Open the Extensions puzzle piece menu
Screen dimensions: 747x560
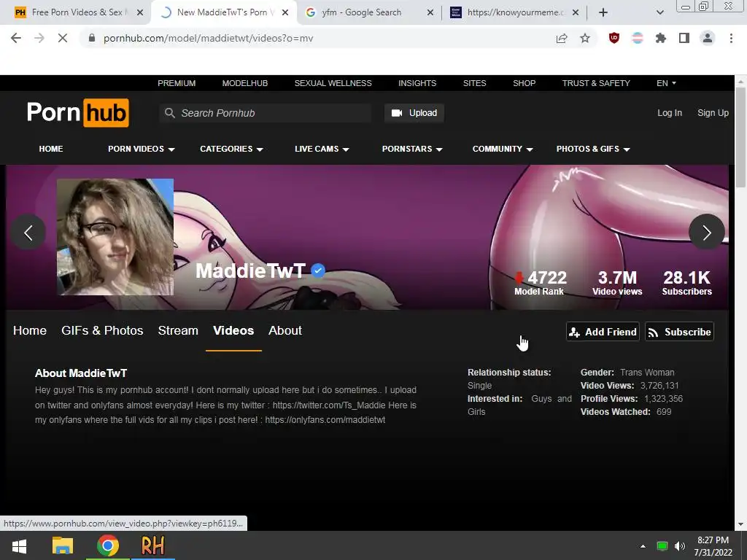[661, 38]
